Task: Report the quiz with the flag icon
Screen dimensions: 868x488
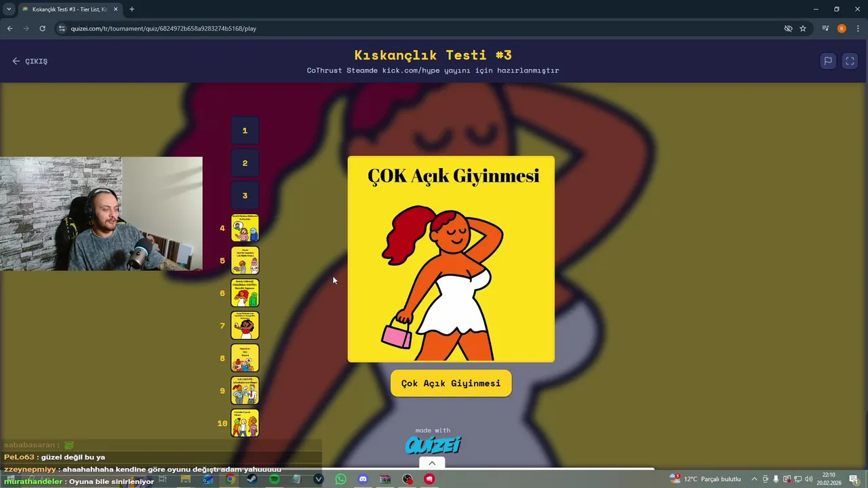Action: [x=828, y=61]
